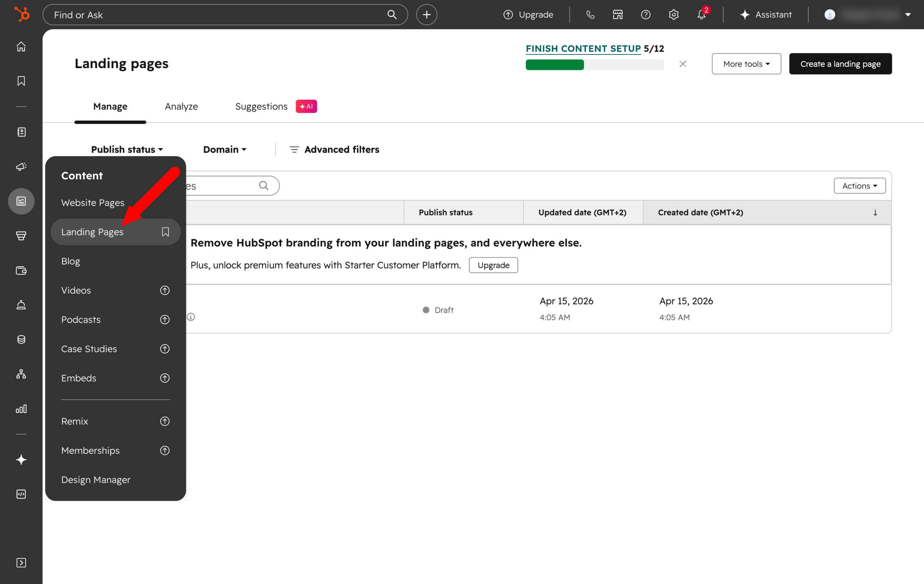Select Website Pages in Content menu

pyautogui.click(x=92, y=202)
